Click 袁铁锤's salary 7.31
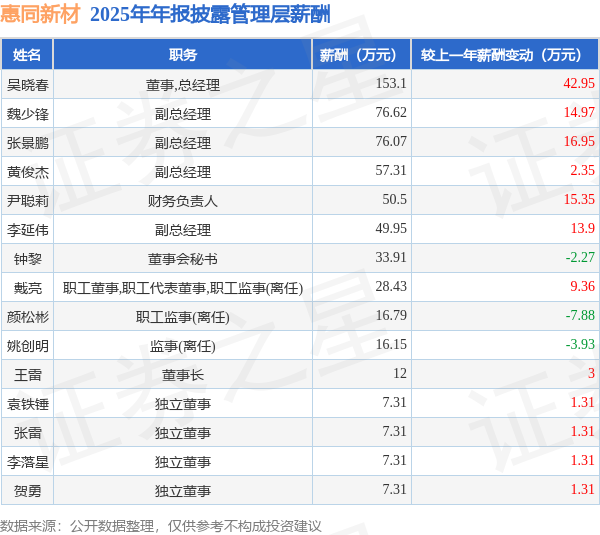600x535 pixels. click(x=394, y=403)
